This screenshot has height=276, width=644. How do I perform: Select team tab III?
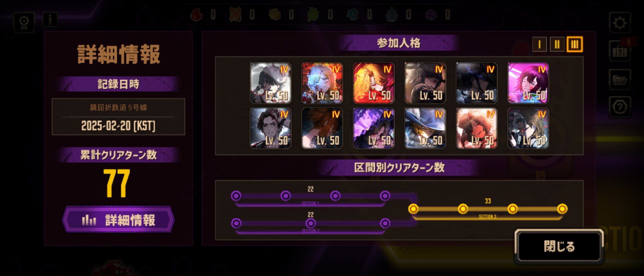click(x=575, y=44)
